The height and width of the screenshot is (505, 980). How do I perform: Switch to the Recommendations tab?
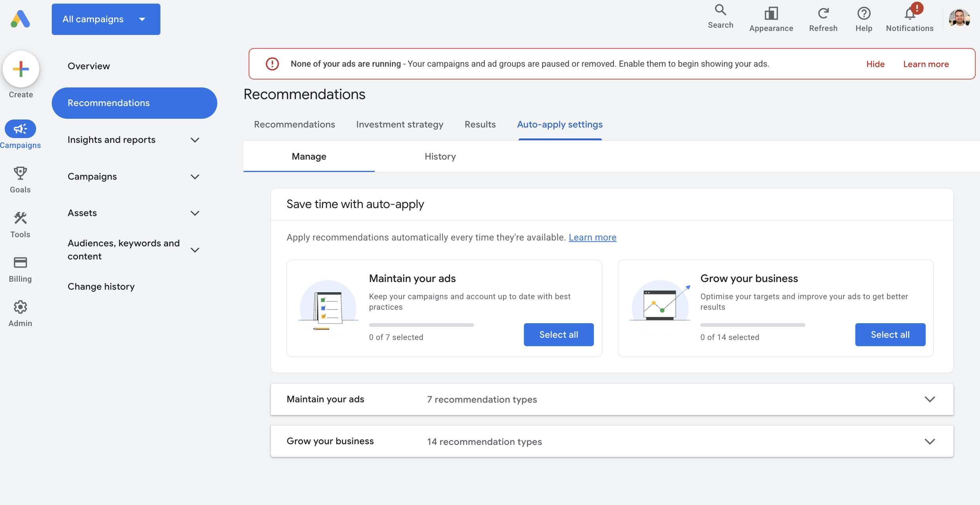[x=294, y=125]
